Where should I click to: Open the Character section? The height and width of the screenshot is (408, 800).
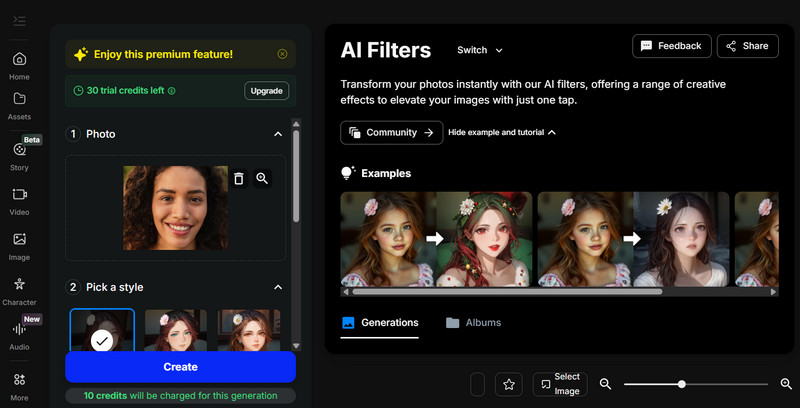19,291
